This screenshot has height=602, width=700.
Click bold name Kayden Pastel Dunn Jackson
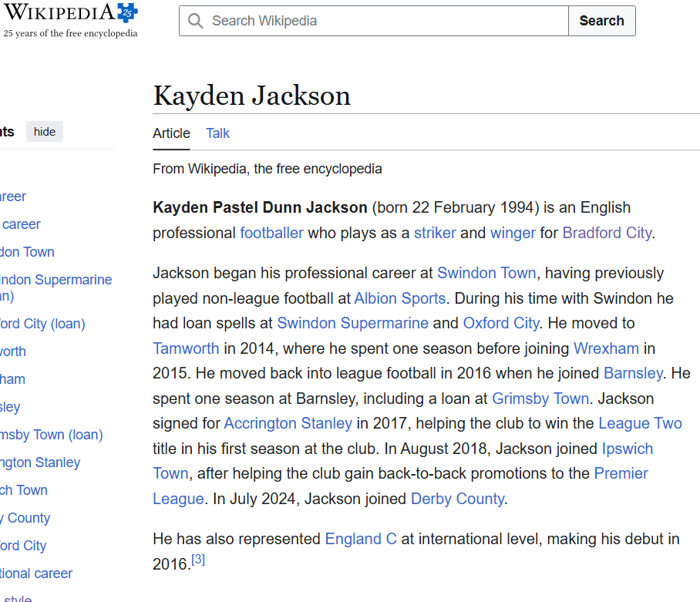pyautogui.click(x=260, y=207)
